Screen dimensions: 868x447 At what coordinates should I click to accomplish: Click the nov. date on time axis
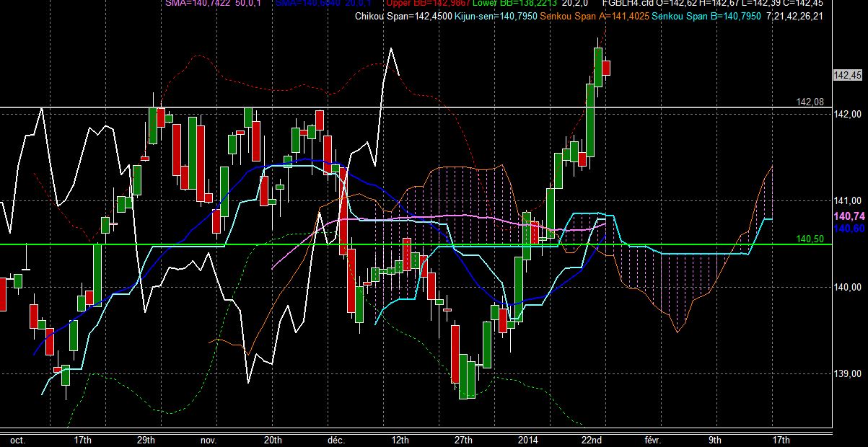click(209, 440)
